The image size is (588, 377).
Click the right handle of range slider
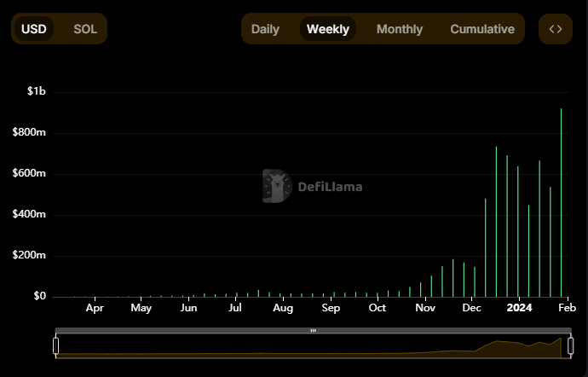570,345
